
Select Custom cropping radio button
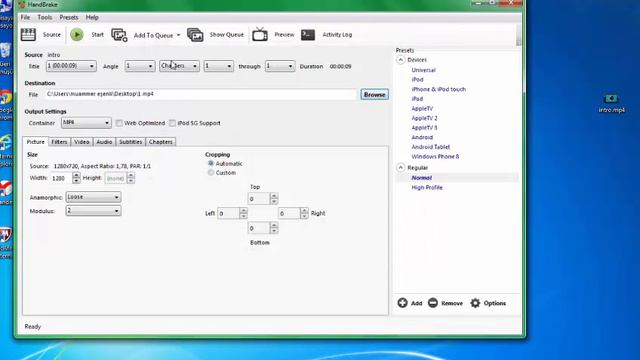pyautogui.click(x=211, y=173)
